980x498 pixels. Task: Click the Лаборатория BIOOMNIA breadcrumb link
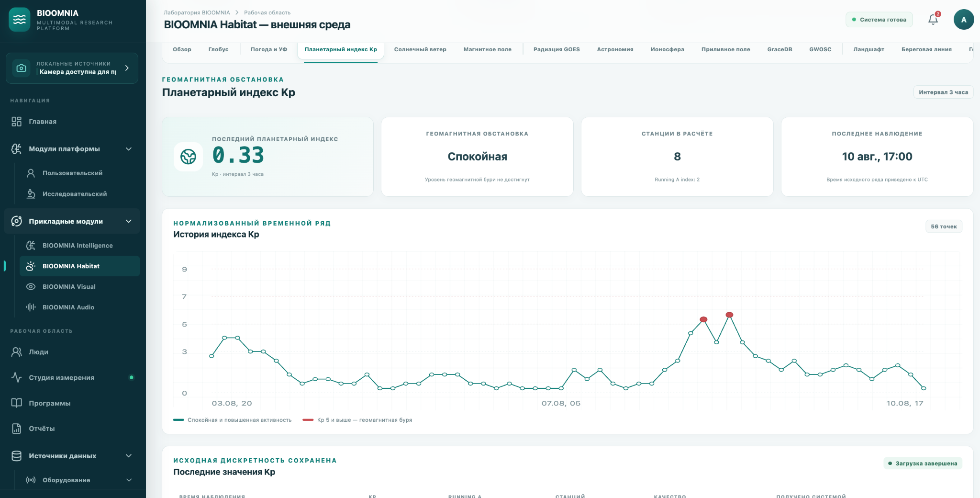coord(197,12)
